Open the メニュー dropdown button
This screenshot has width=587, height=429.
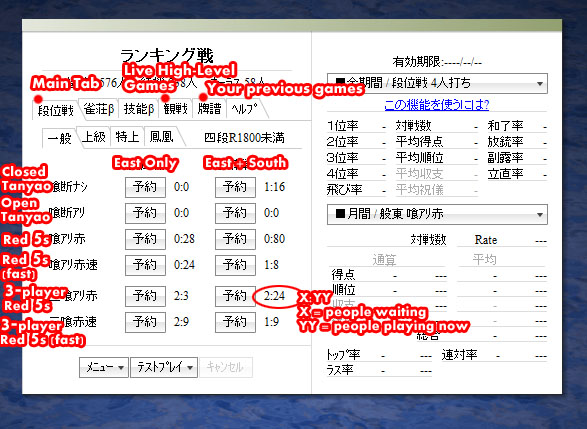104,367
